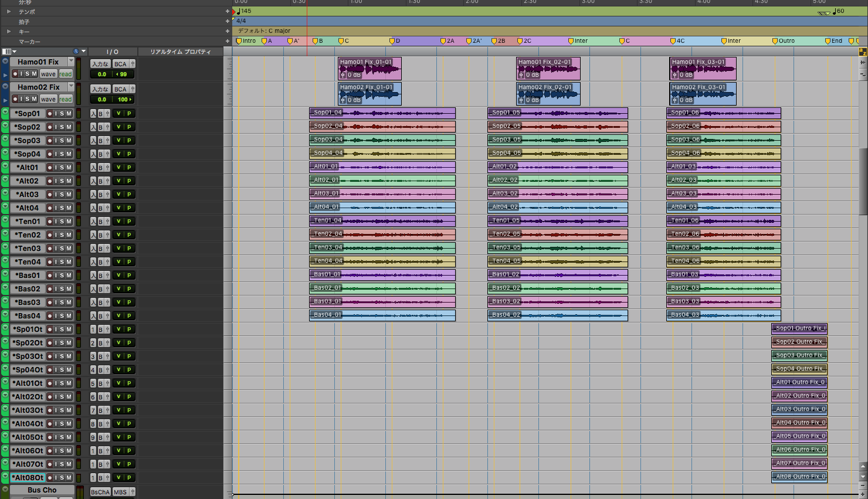868x499 pixels.
Task: Record-enable the Hamo01 Fix track
Action: click(15, 74)
